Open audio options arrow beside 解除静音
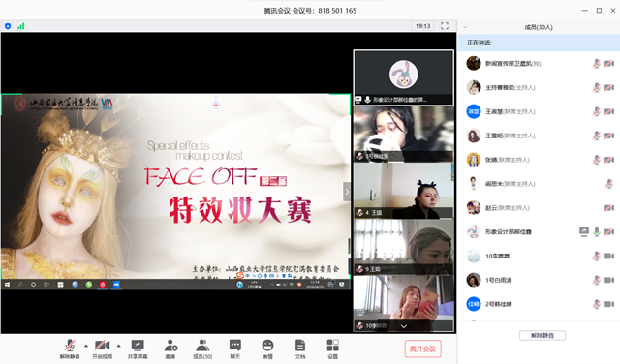The height and width of the screenshot is (364, 620). (86, 346)
